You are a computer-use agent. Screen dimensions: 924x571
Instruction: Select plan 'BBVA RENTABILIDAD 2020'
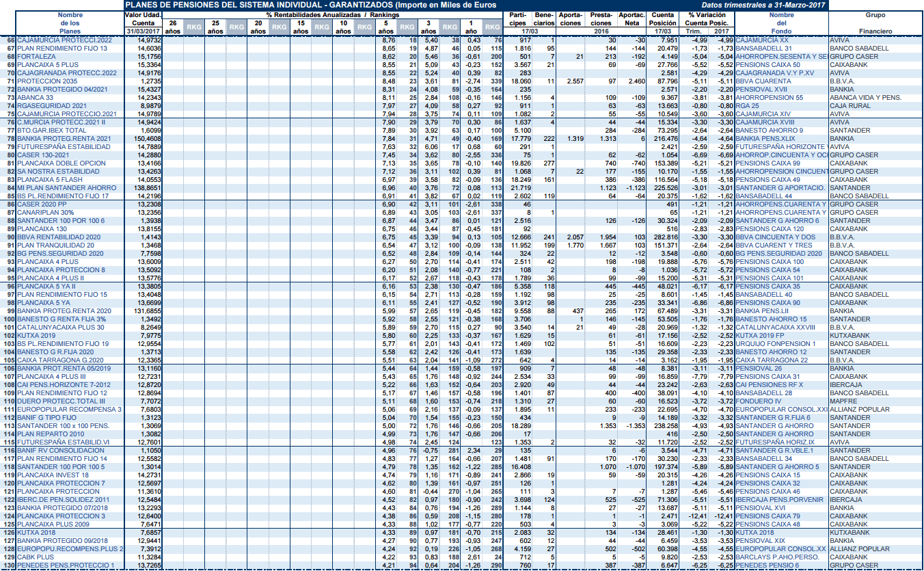coord(60,237)
